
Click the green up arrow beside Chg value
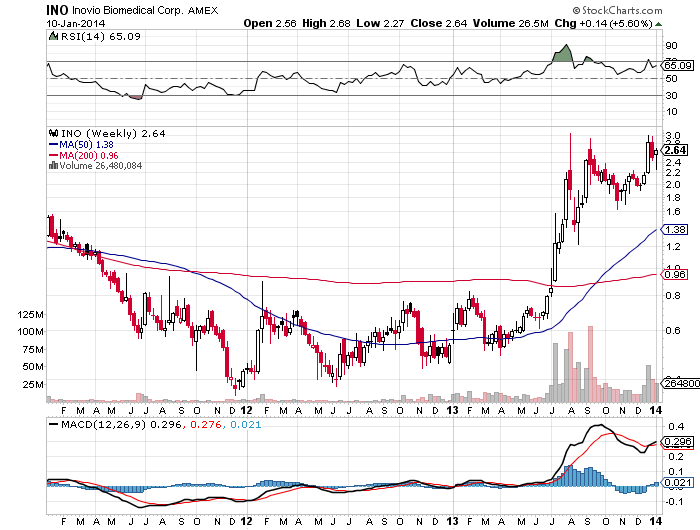(658, 24)
